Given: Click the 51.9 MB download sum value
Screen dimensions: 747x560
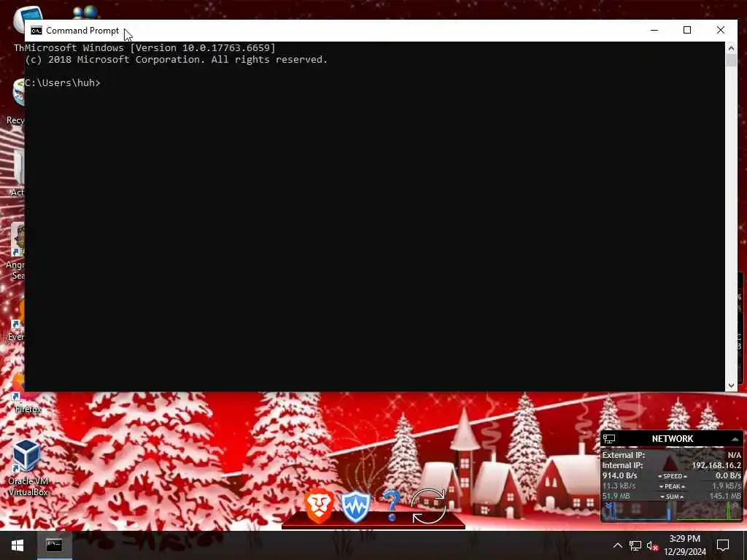Looking at the screenshot, I should tap(616, 496).
